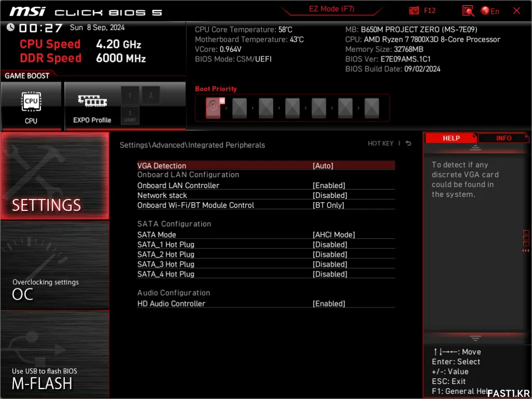Select the Onboard LAN Controller label
The width and height of the screenshot is (532, 399).
(x=178, y=185)
